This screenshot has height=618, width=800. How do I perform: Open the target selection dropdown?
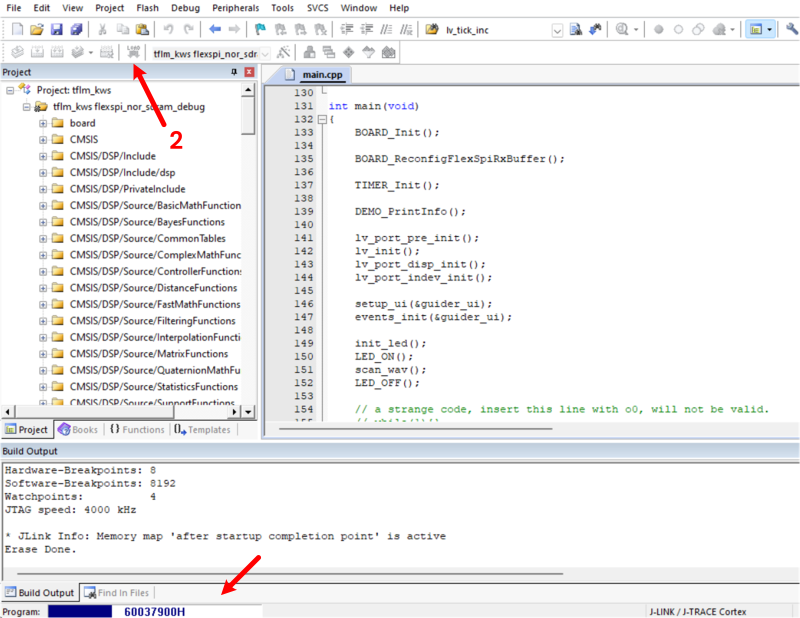tap(265, 52)
